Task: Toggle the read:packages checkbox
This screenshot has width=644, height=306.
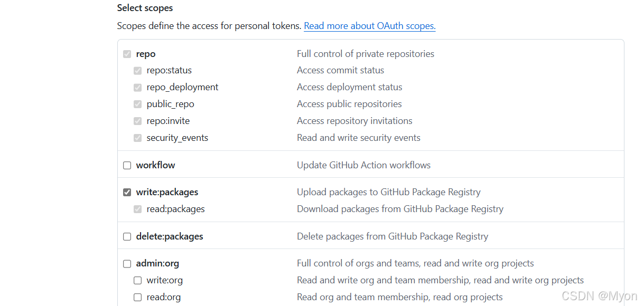Action: click(x=137, y=209)
